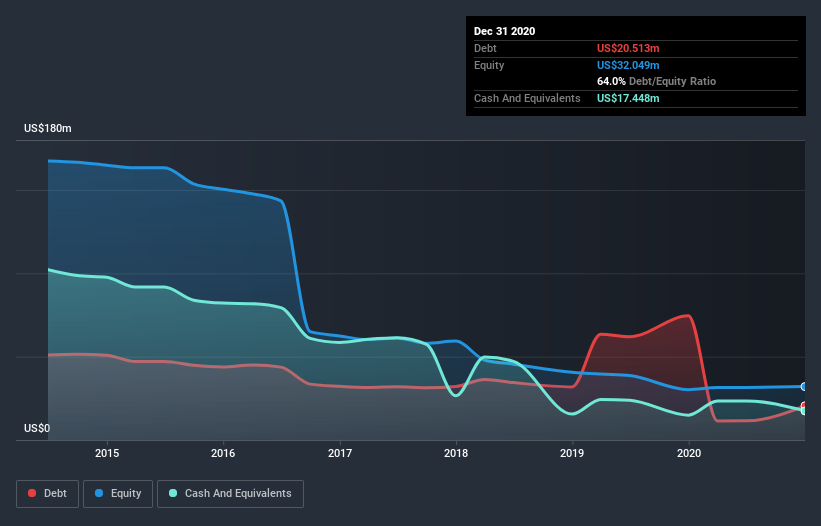
Task: Toggle Cash And Equivalents legend button
Action: 230,494
